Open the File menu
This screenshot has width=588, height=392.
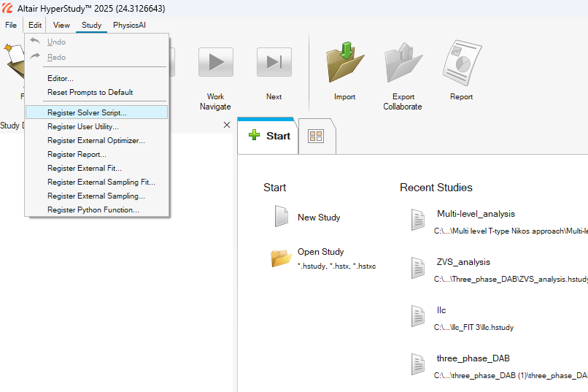pyautogui.click(x=11, y=25)
